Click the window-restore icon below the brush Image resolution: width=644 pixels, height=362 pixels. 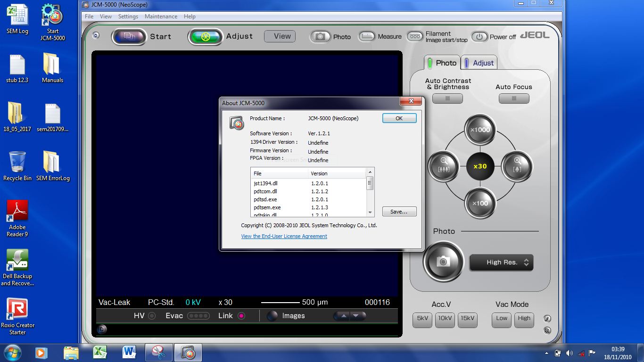(547, 330)
